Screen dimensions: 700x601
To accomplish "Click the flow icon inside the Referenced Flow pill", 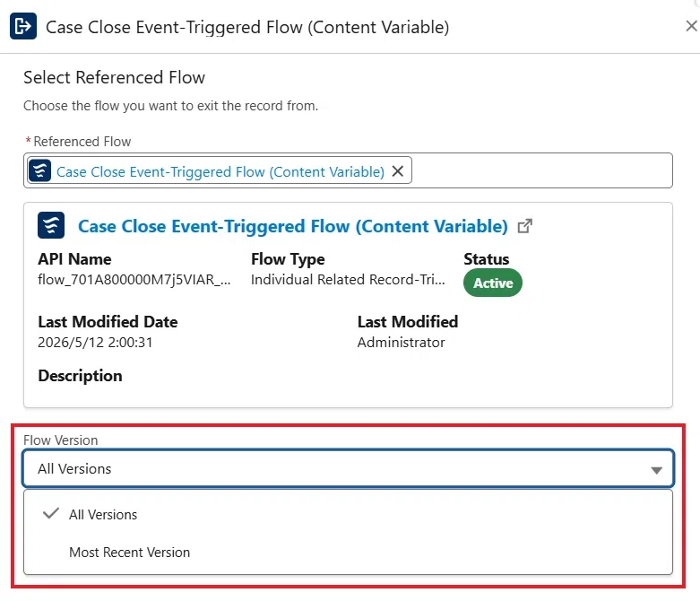I will (x=39, y=170).
